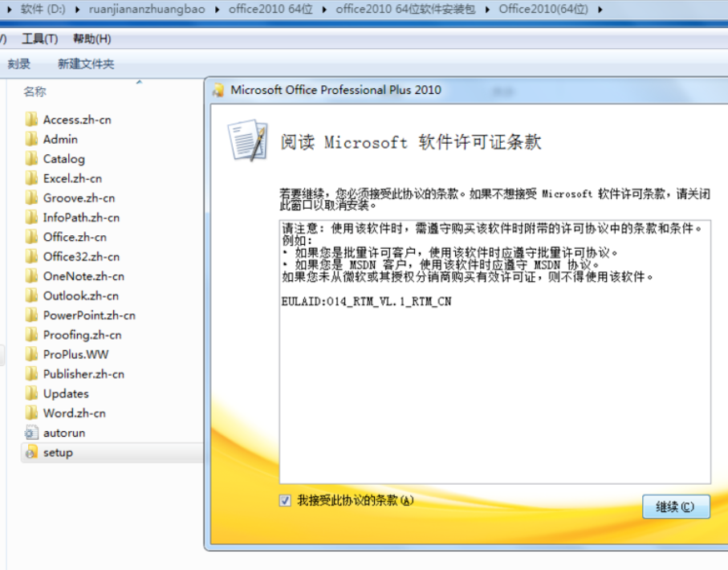Expand the arrow after office2010 64位 breadcrumb
The height and width of the screenshot is (570, 728).
coord(324,10)
